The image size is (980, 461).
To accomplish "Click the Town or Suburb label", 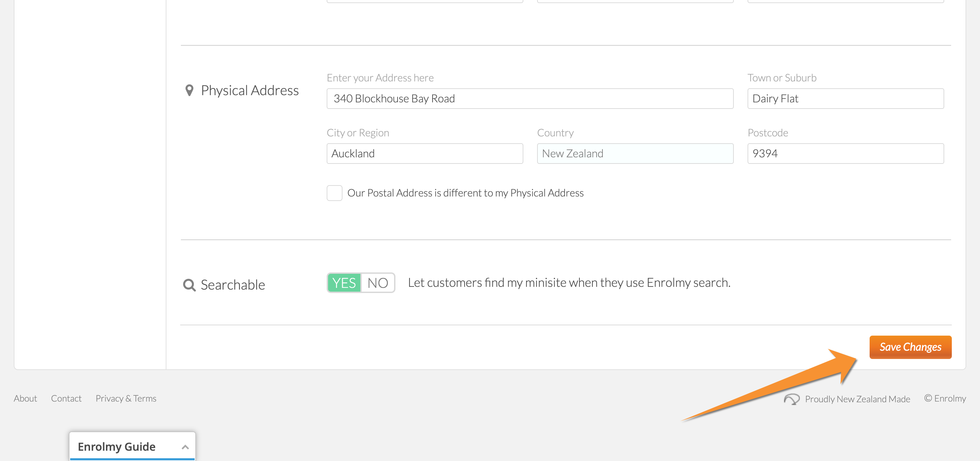I will tap(782, 78).
